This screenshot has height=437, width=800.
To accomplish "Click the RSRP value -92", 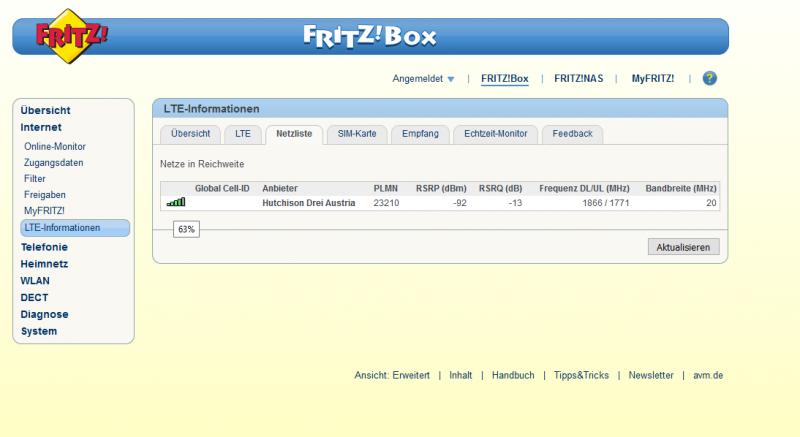I will (460, 203).
